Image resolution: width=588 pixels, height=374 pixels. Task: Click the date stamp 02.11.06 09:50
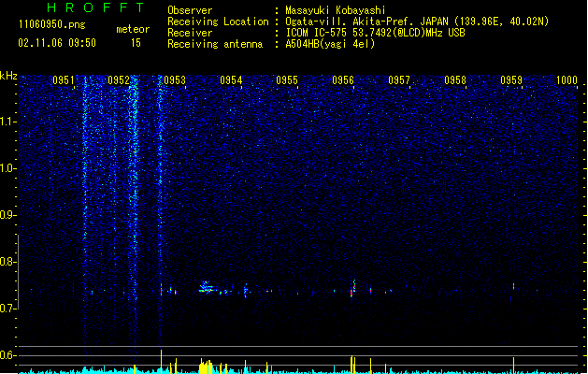(57, 43)
